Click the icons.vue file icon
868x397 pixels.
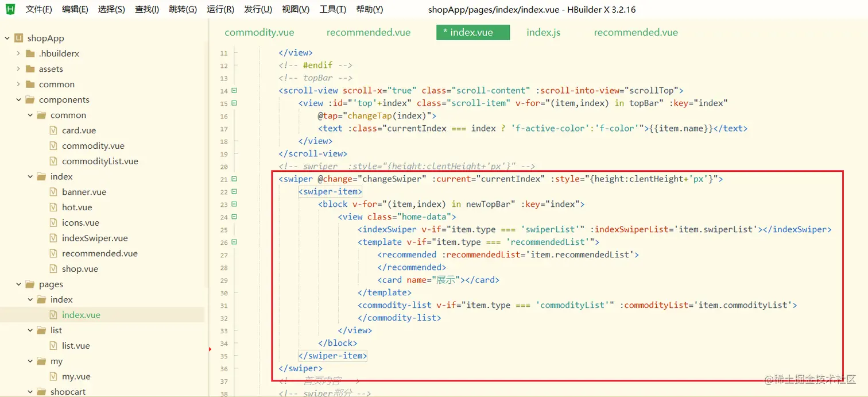point(53,222)
